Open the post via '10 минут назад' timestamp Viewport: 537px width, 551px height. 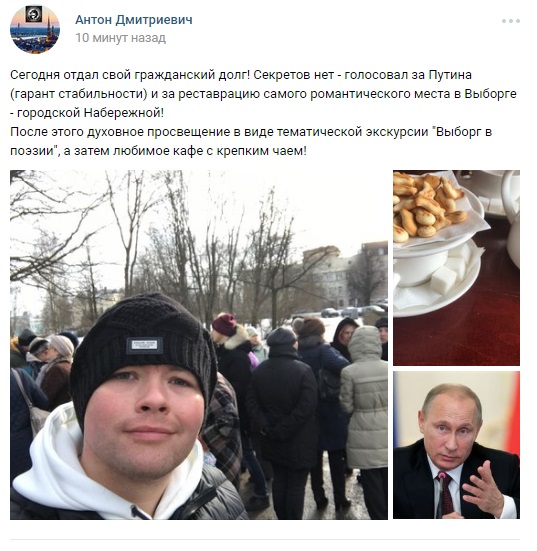(121, 38)
